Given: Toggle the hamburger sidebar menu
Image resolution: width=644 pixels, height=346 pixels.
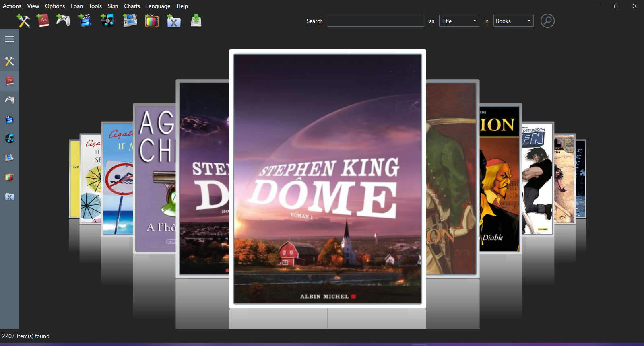Looking at the screenshot, I should point(10,39).
